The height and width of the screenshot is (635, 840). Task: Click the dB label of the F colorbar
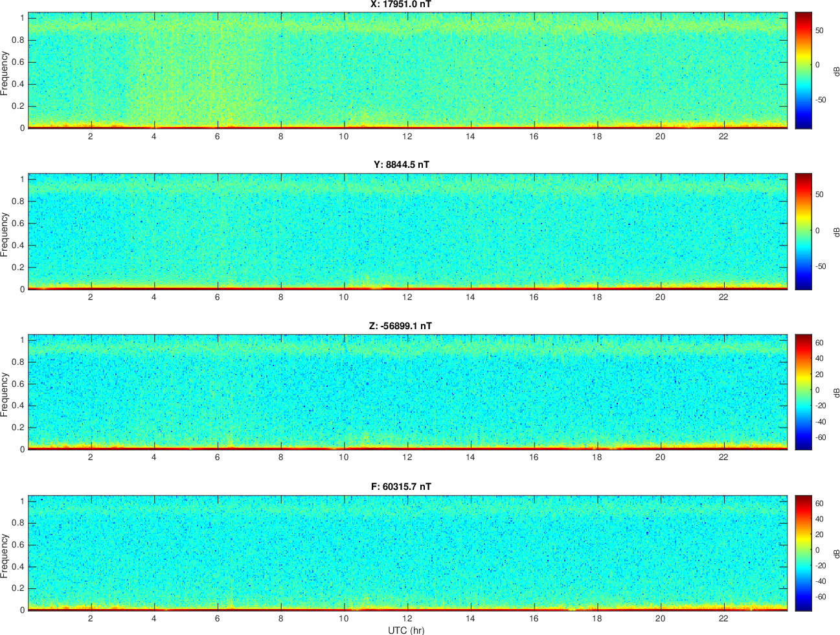(835, 553)
